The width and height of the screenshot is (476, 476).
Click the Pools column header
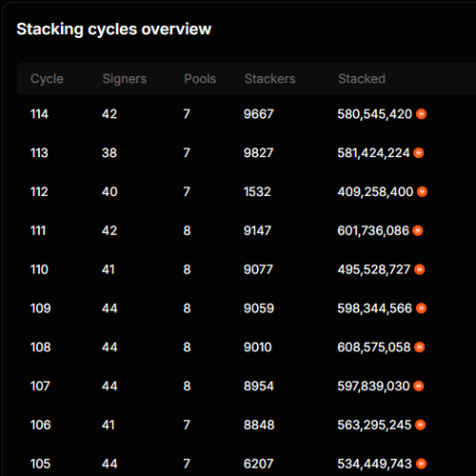pyautogui.click(x=200, y=79)
